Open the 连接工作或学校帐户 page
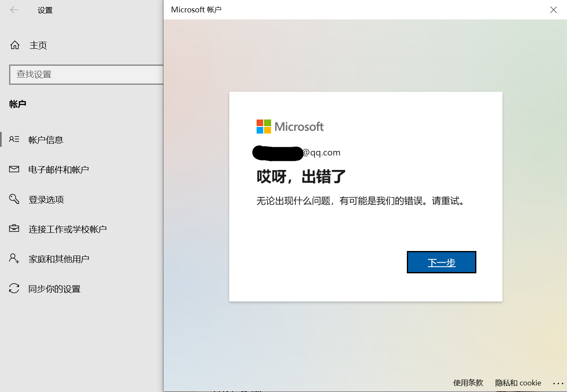The width and height of the screenshot is (567, 392). [x=67, y=229]
